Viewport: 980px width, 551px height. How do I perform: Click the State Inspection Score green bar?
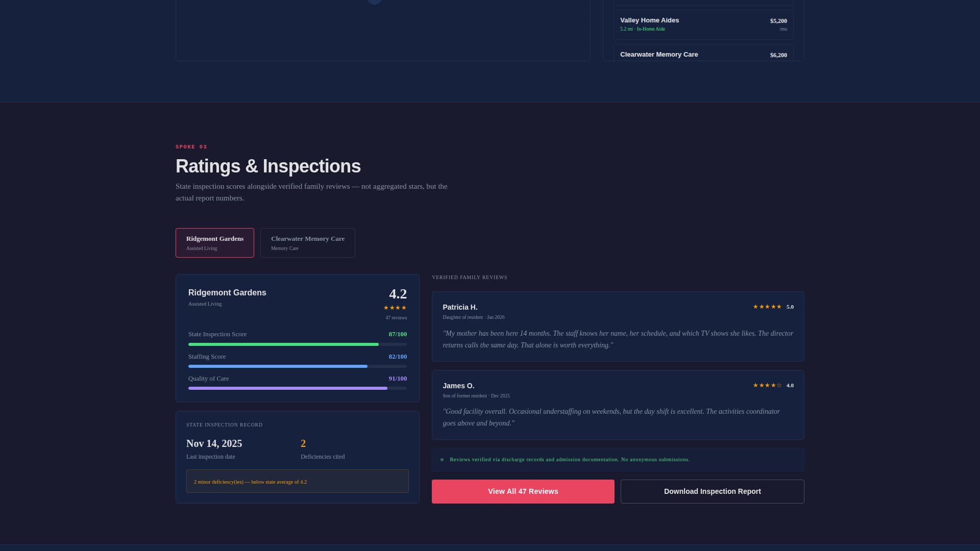[283, 344]
